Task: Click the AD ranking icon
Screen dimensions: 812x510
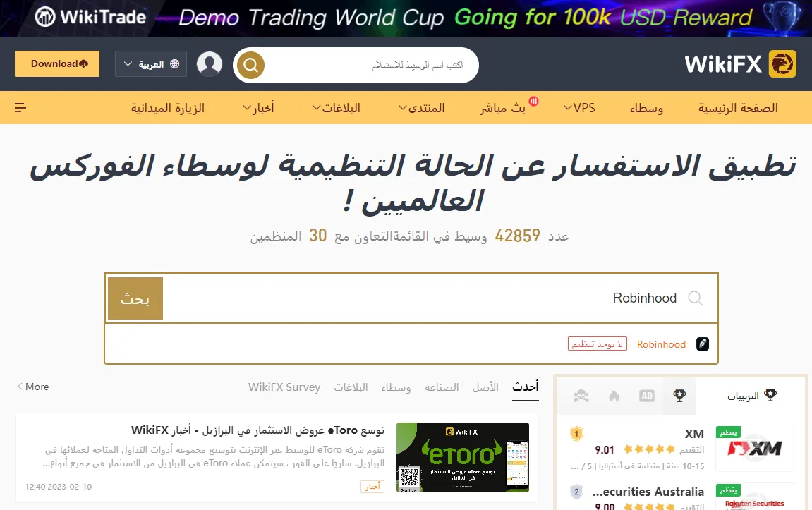Action: pos(647,396)
